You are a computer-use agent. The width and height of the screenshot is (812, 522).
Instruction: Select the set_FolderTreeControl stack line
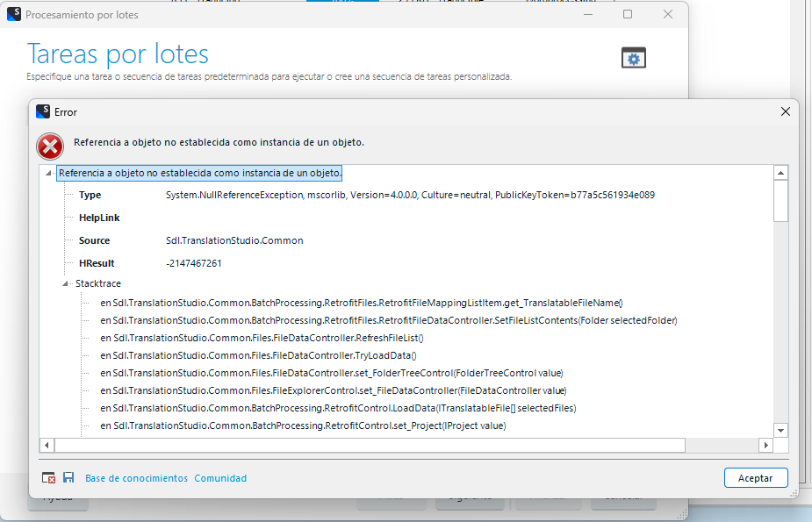(332, 373)
